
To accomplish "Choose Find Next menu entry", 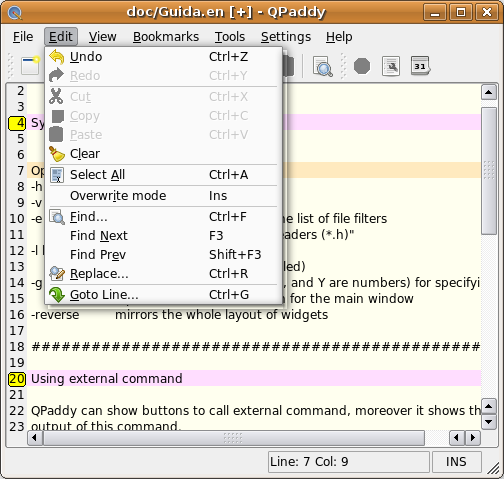I will tap(163, 236).
